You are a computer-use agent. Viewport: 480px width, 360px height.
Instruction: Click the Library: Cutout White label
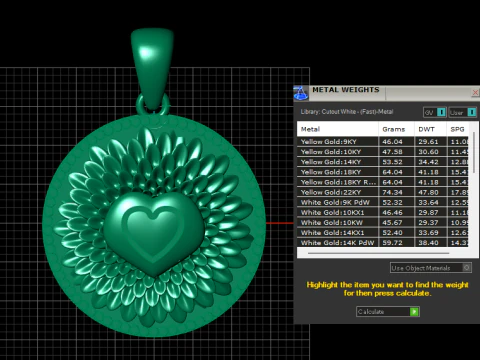(347, 112)
